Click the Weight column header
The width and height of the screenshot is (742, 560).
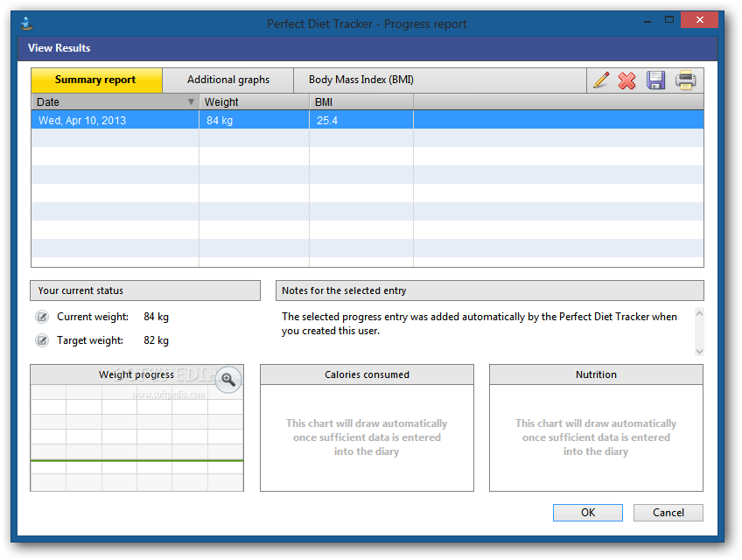(x=254, y=101)
